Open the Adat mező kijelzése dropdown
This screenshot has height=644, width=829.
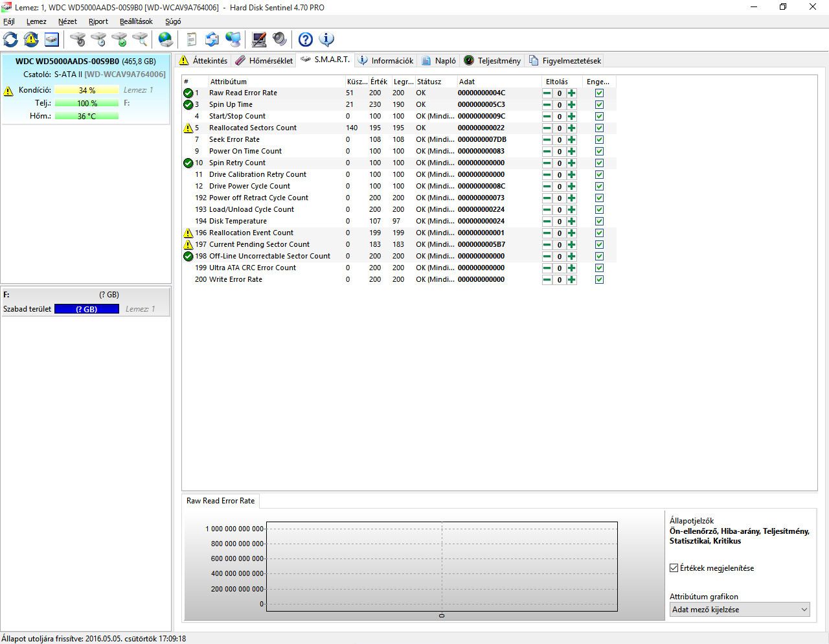[x=740, y=610]
